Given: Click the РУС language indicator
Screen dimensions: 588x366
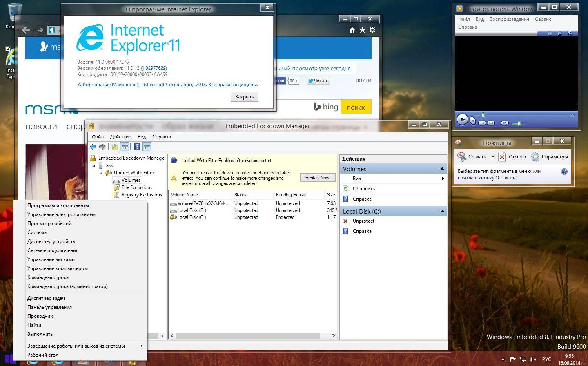Looking at the screenshot, I should (546, 359).
